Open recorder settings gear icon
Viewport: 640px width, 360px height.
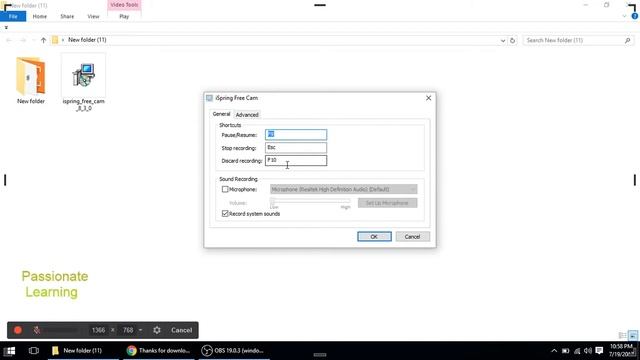[157, 330]
